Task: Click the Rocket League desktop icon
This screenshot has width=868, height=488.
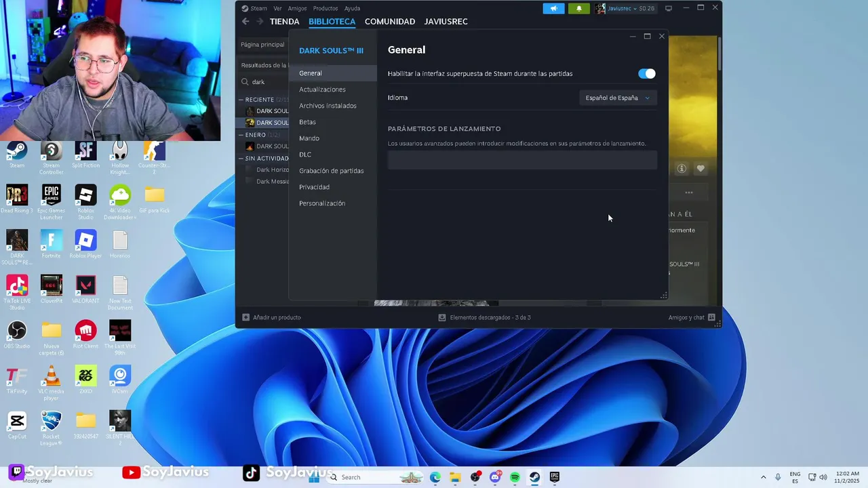Action: pyautogui.click(x=52, y=428)
